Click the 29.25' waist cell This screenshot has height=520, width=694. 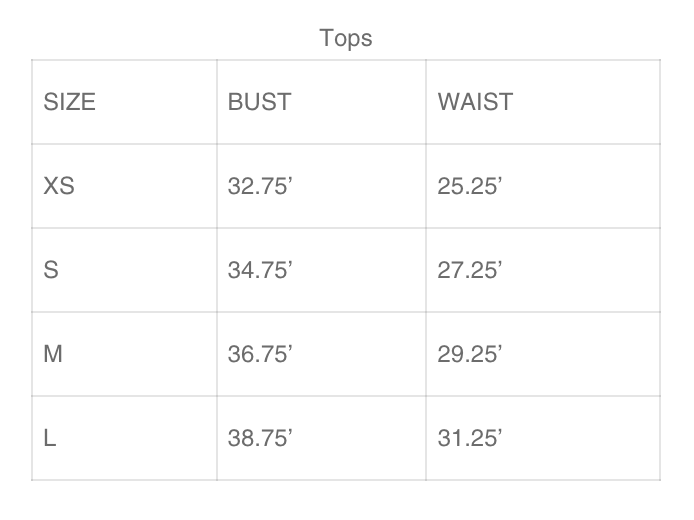pos(469,354)
